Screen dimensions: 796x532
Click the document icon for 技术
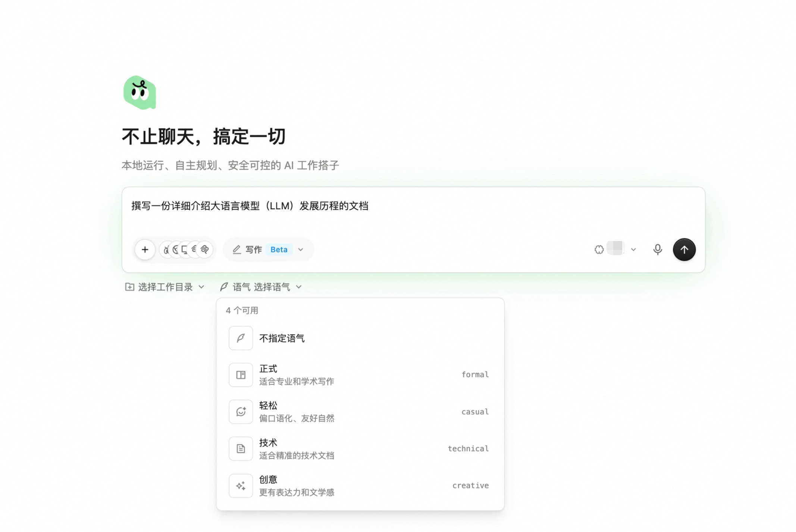241,448
